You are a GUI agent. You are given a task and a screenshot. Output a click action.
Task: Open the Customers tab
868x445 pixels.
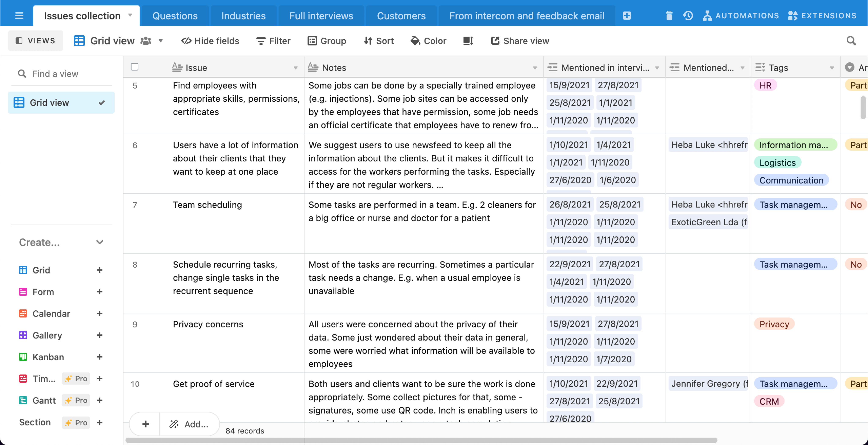[x=401, y=15]
